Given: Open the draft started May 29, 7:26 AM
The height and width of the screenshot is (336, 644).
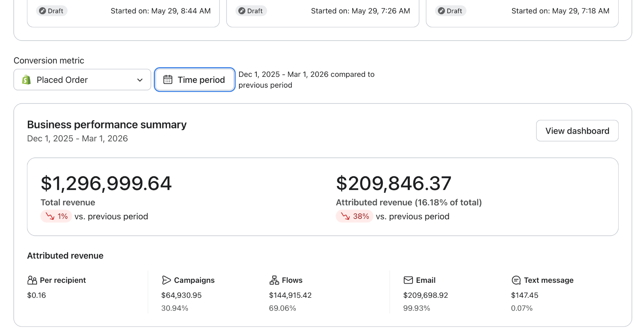Looking at the screenshot, I should pos(323,12).
